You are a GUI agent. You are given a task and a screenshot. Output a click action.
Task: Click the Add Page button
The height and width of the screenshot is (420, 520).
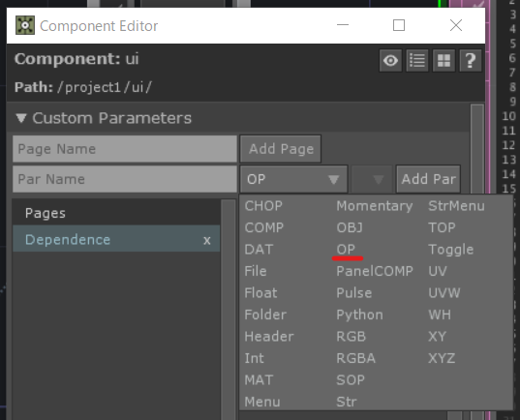coord(281,149)
